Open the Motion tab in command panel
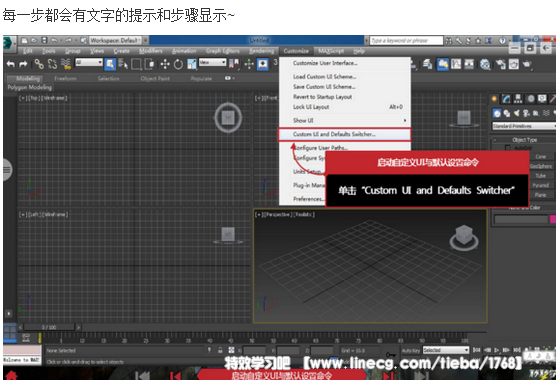556x380 pixels. tap(530, 99)
